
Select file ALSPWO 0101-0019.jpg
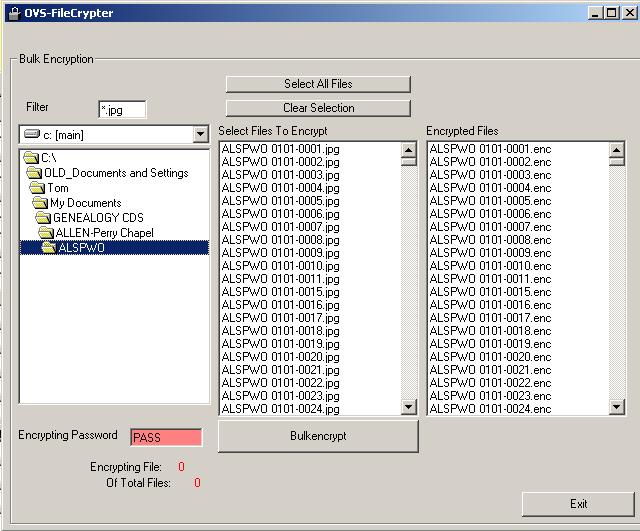[280, 344]
